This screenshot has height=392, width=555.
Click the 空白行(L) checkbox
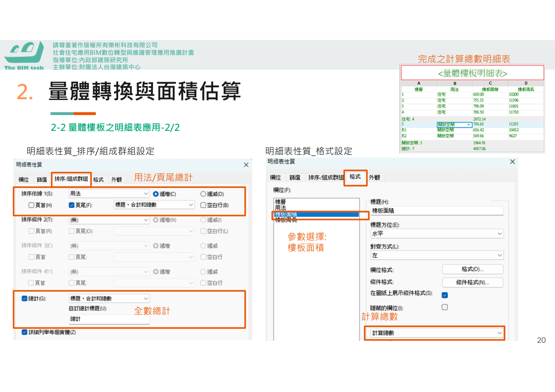(x=203, y=231)
